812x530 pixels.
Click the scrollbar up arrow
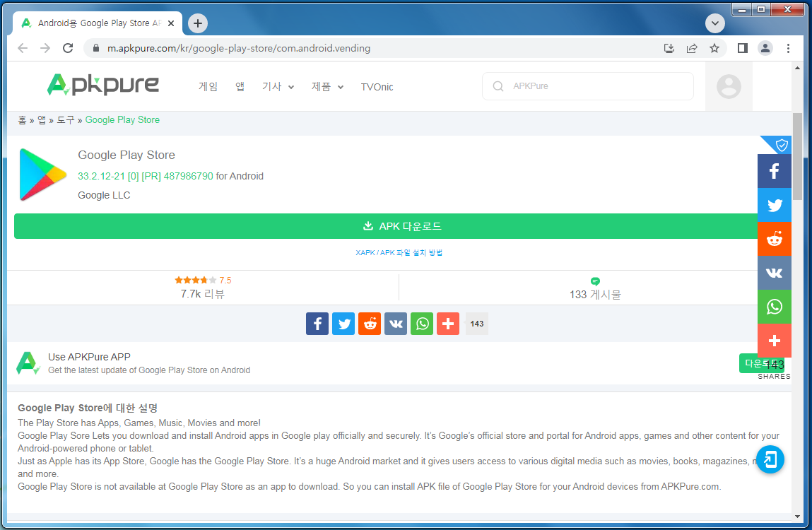click(x=797, y=68)
